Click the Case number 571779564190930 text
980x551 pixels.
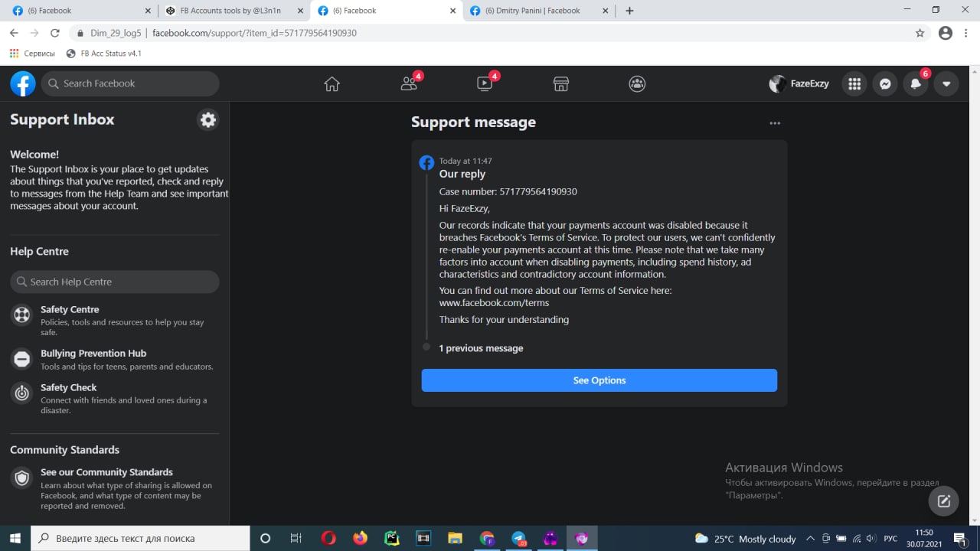click(508, 191)
